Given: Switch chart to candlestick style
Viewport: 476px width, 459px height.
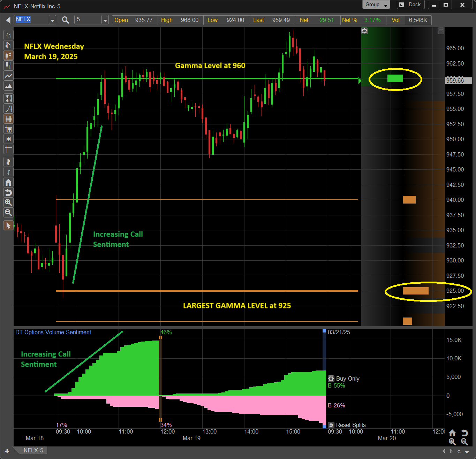Looking at the screenshot, I should 8,55.
